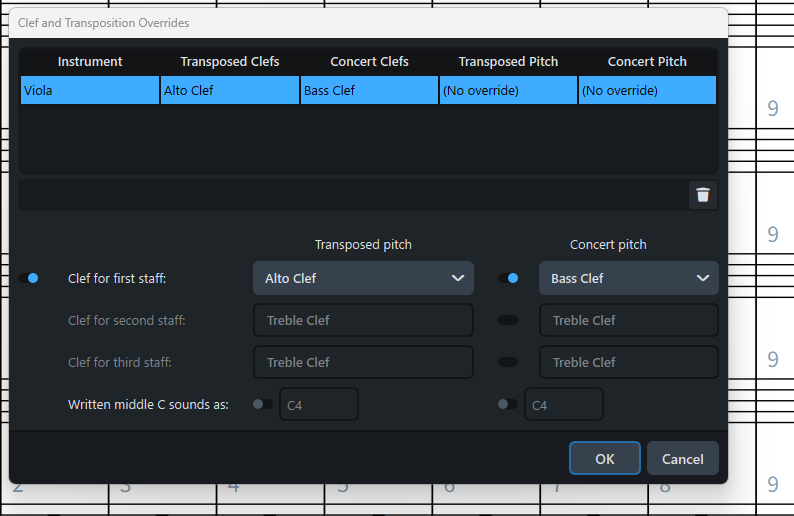
Task: Click the Bass Clef table cell
Action: pos(369,90)
